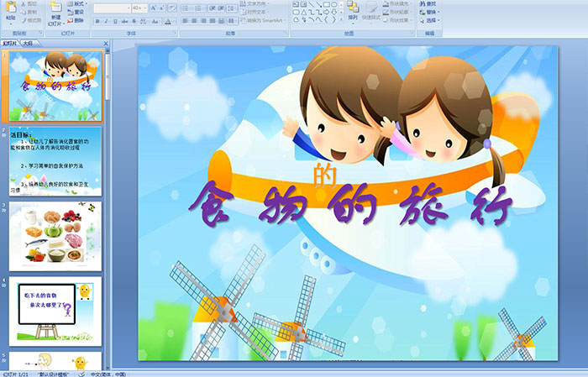Select the Rectangle shape
This screenshot has height=377, width=588.
tap(326, 4)
